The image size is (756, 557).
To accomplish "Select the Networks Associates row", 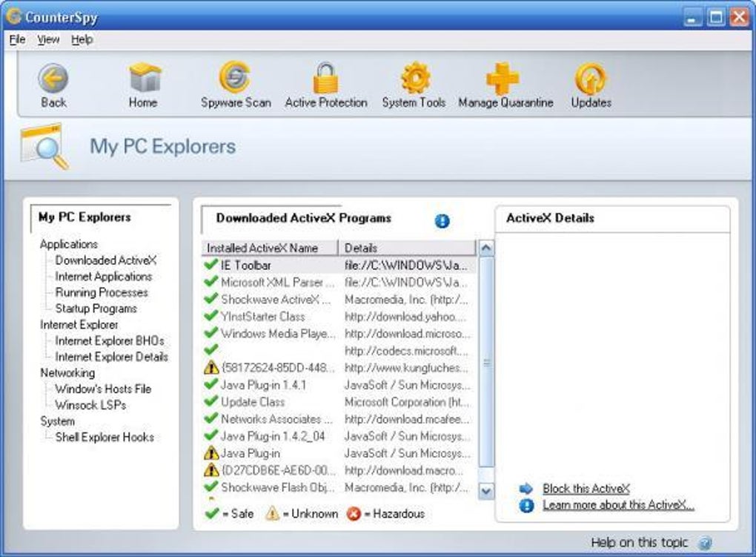I will (x=339, y=419).
